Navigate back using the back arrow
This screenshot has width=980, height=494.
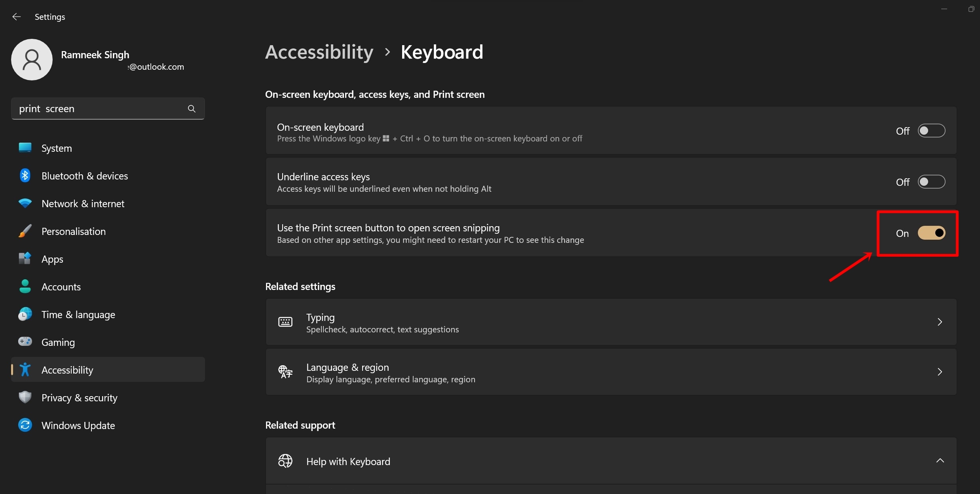pos(15,16)
